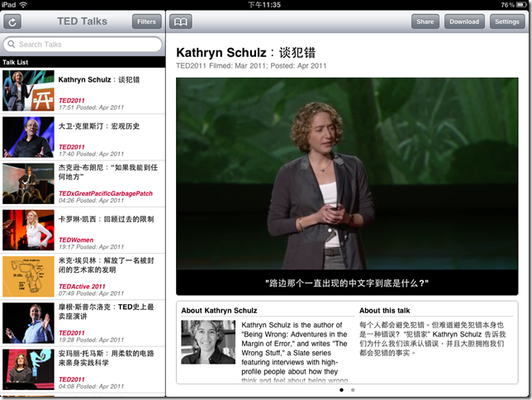This screenshot has width=532, height=400.
Task: Tap the Kathryn Schulz black-and-white portrait
Action: (x=208, y=342)
